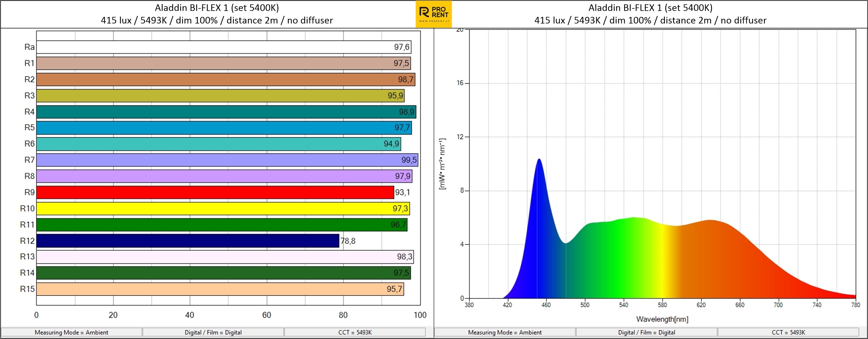Click the R4 teal bar 98,9

[x=226, y=112]
